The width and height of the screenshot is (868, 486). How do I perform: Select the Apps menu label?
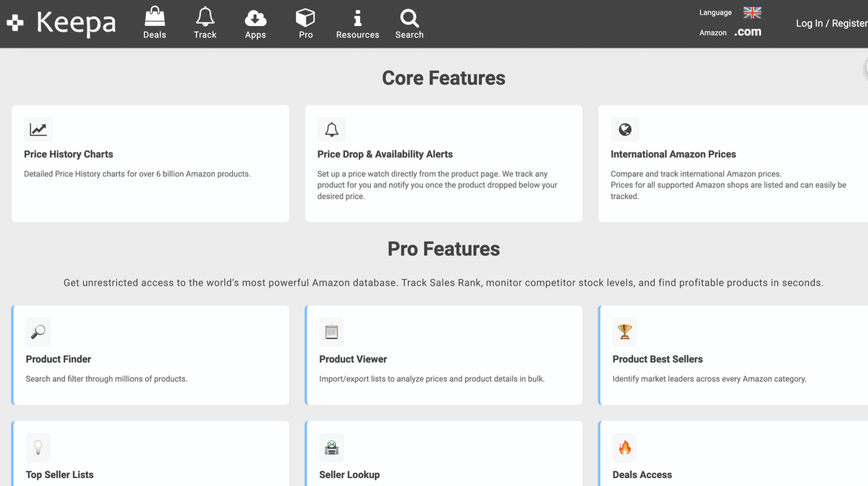point(255,35)
